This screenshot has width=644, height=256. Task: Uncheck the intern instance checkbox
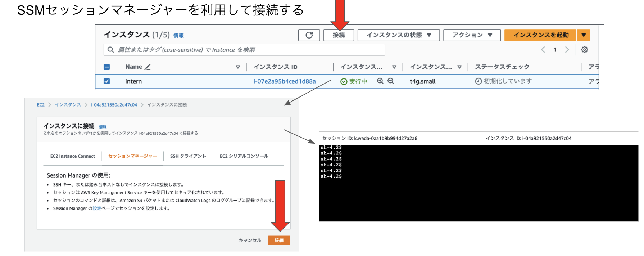[106, 81]
